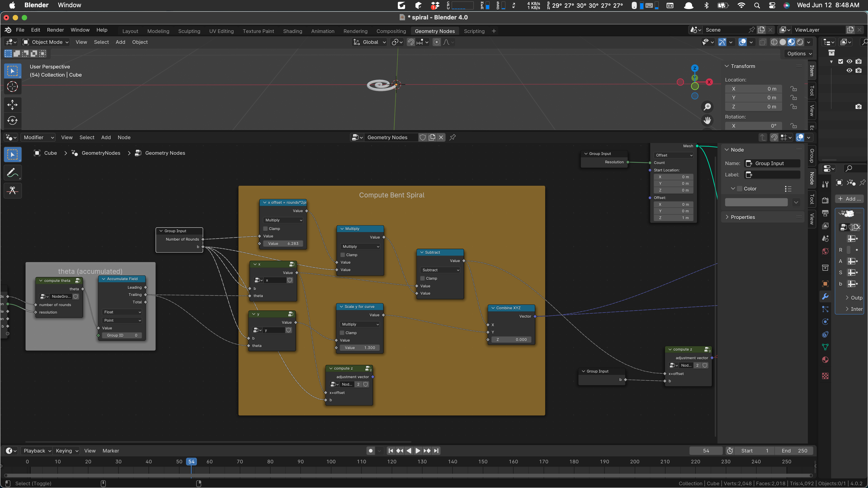Image resolution: width=868 pixels, height=488 pixels.
Task: Toggle snapping magnet in 3D viewport
Action: tap(411, 42)
